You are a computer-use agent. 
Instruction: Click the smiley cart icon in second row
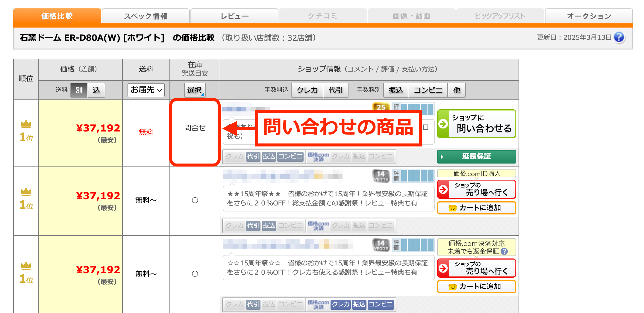coord(452,208)
